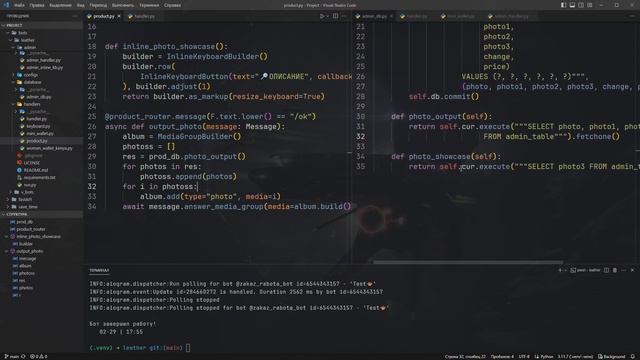Open the Переход menu
This screenshot has height=360, width=640.
[98, 5]
